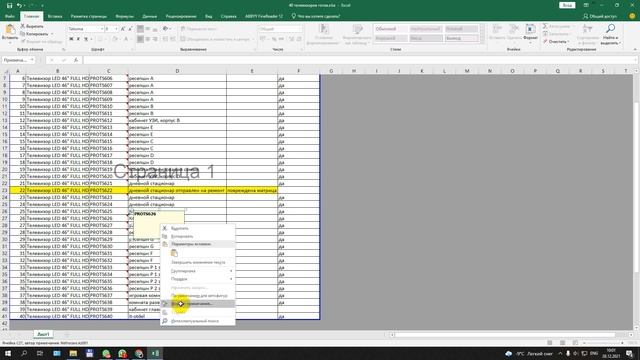640x360 pixels.
Task: Increase font size with the larger A icon
Action: pos(123,29)
